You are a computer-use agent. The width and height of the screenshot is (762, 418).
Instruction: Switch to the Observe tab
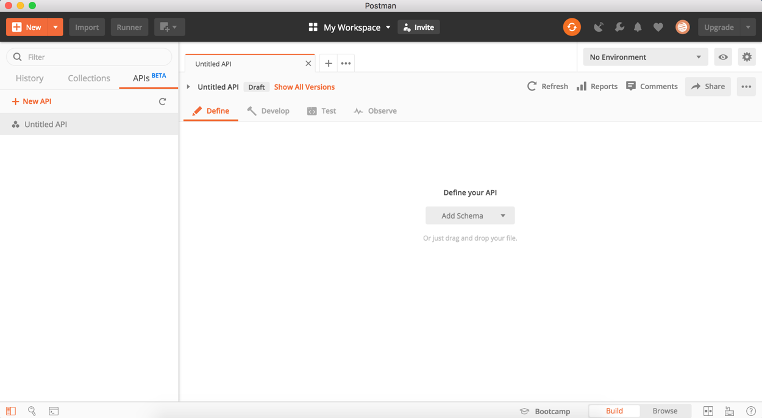(x=375, y=111)
